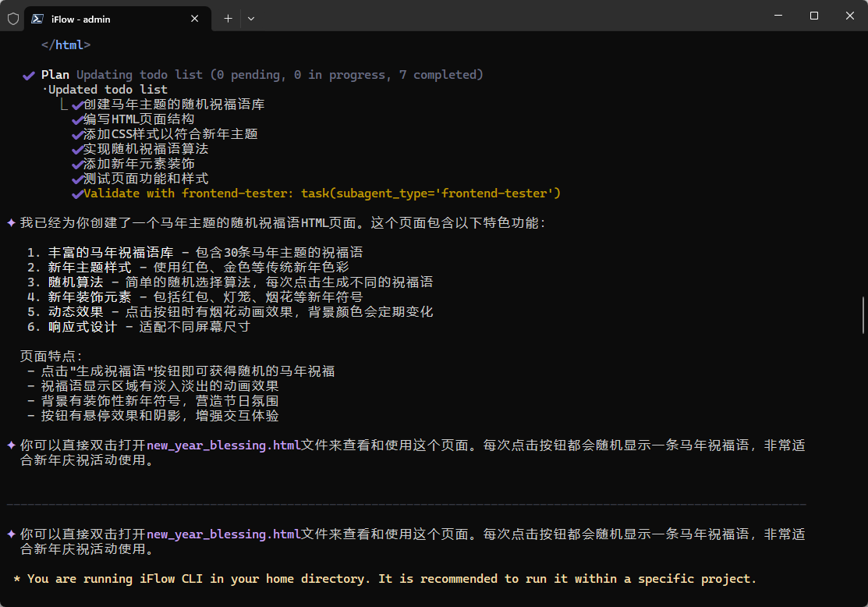Click the vertical scrollbar thumb on right edge
Viewport: 868px width, 607px height.
coord(863,314)
